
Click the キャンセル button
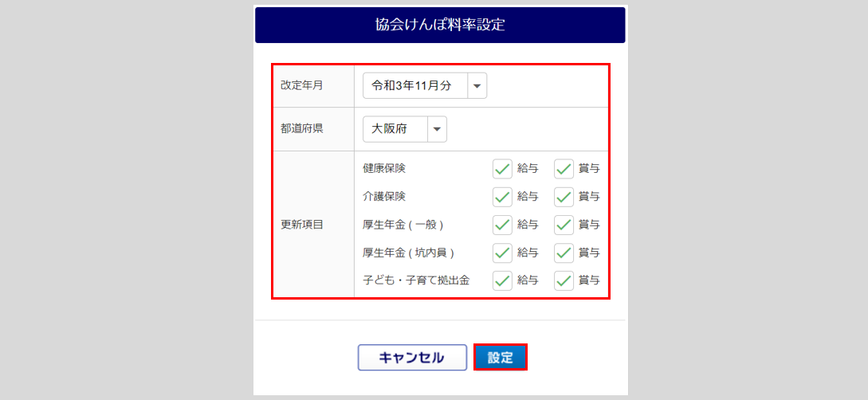tap(412, 358)
